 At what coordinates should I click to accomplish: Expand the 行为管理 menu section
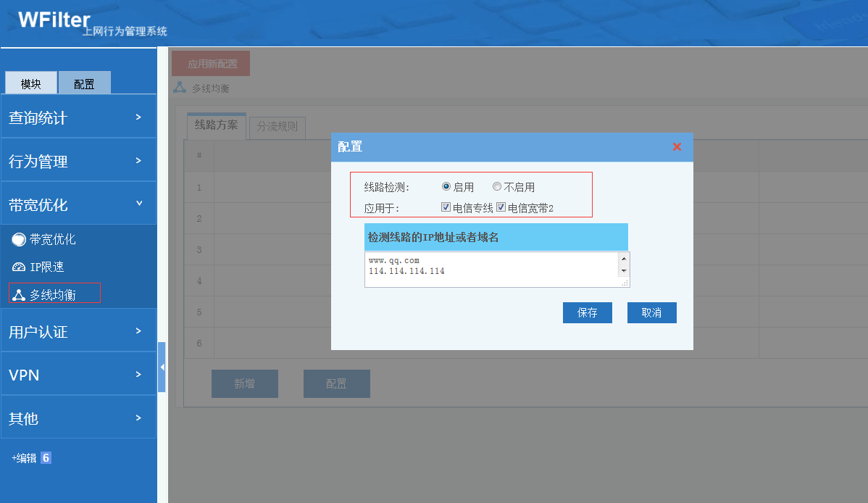tap(78, 161)
